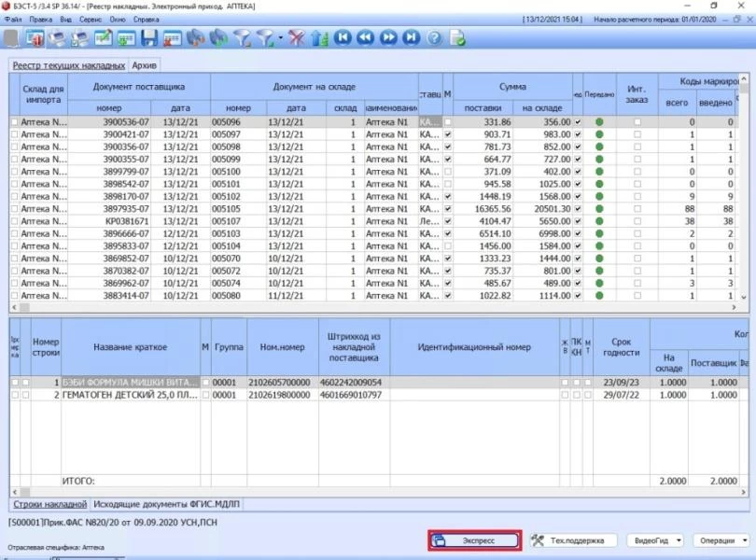
Task: Open help with question mark icon
Action: point(434,37)
